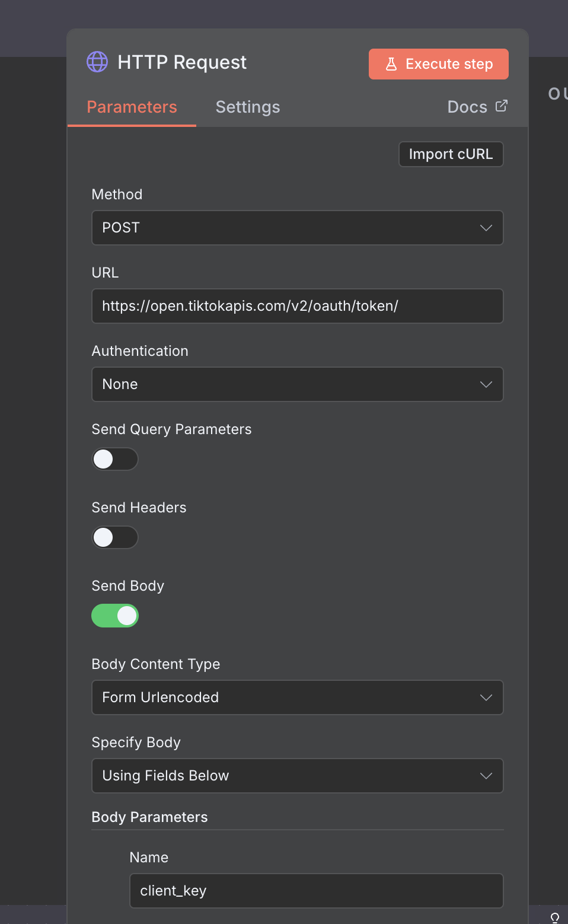This screenshot has height=924, width=568.
Task: Select the Parameters tab
Action: point(132,107)
